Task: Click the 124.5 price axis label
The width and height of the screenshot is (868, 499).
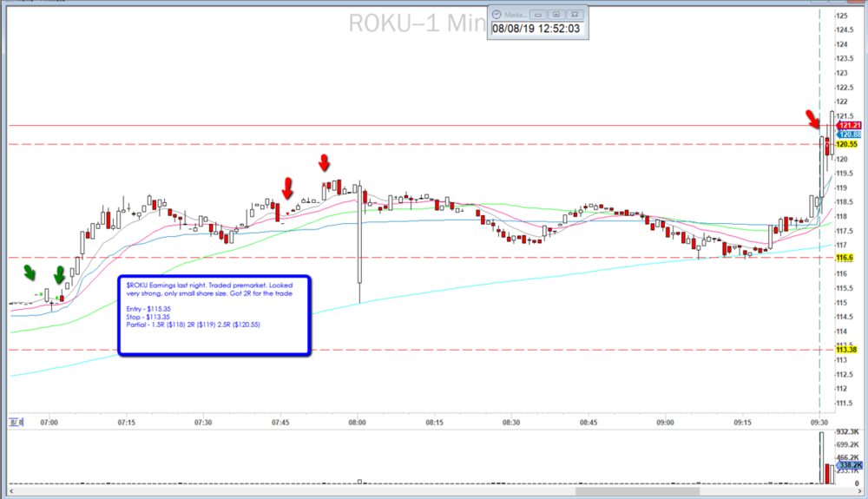Action: tap(845, 30)
